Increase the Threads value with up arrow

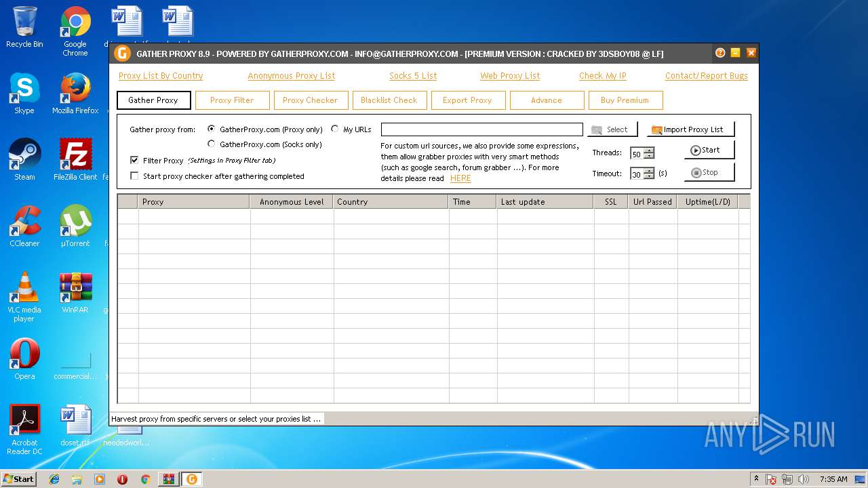point(649,150)
